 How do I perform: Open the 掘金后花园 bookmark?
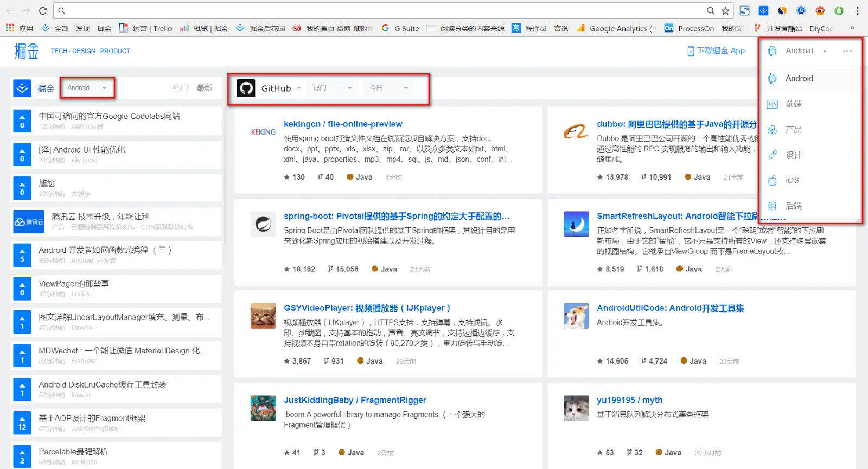click(x=260, y=28)
